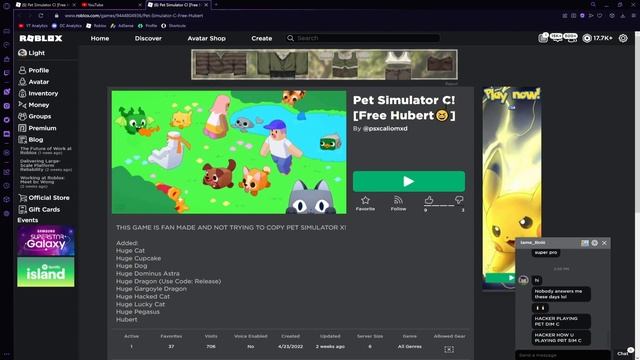
Task: Open the Roblox settings gear in header
Action: (x=623, y=38)
